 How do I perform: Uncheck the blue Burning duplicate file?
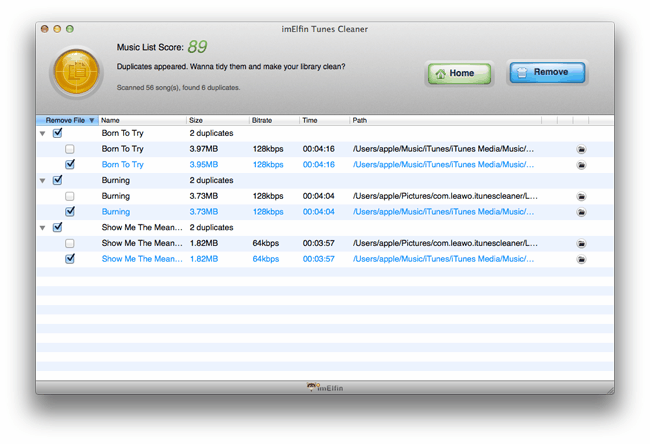pos(70,211)
